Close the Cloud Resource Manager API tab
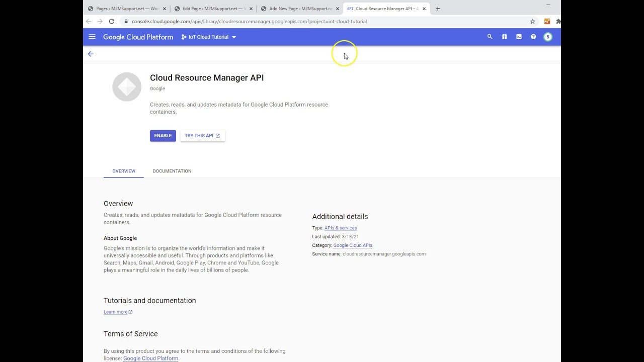This screenshot has width=644, height=362. (424, 9)
